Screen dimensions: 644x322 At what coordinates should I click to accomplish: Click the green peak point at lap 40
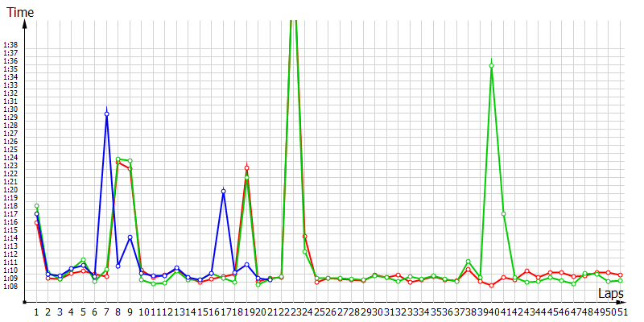[491, 65]
